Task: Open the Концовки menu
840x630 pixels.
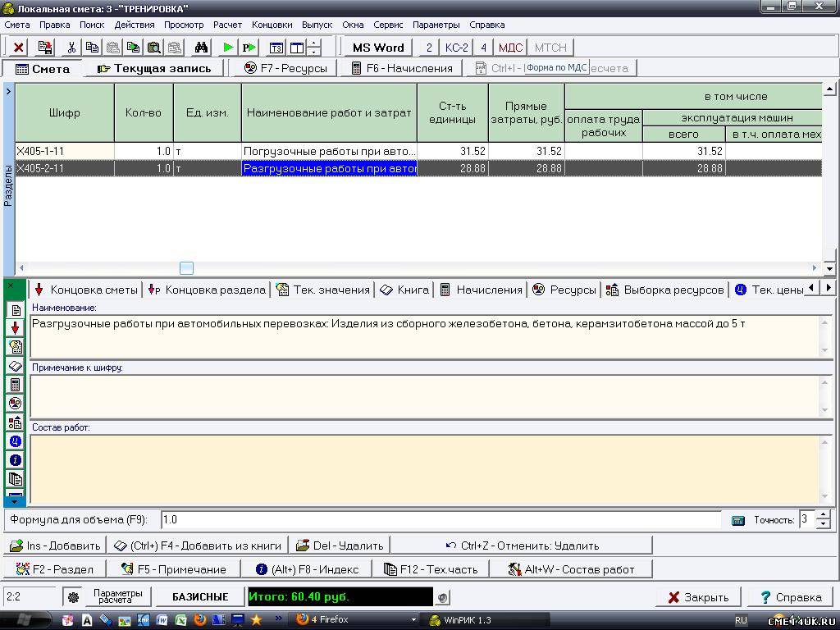Action: point(272,25)
